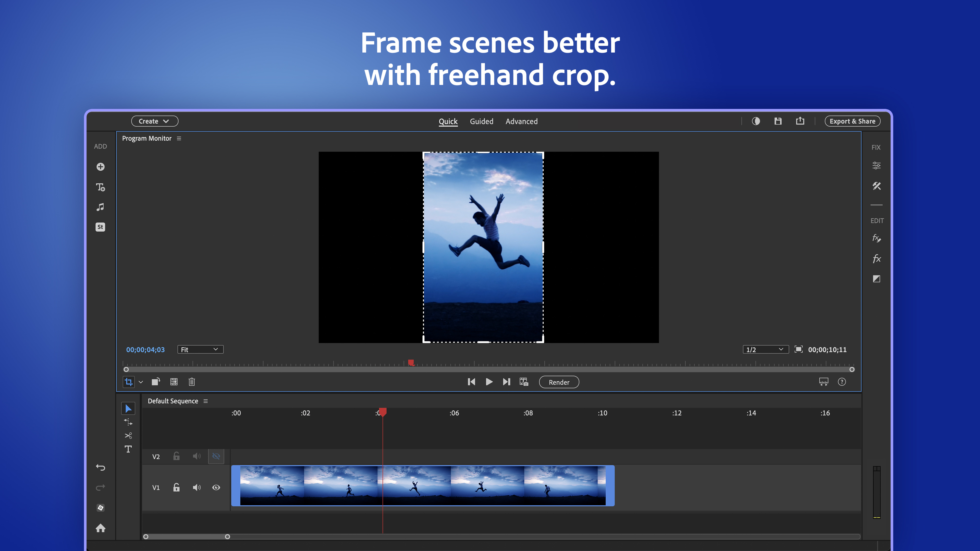This screenshot has height=551, width=980.
Task: Switch to the Advanced tab
Action: (521, 121)
